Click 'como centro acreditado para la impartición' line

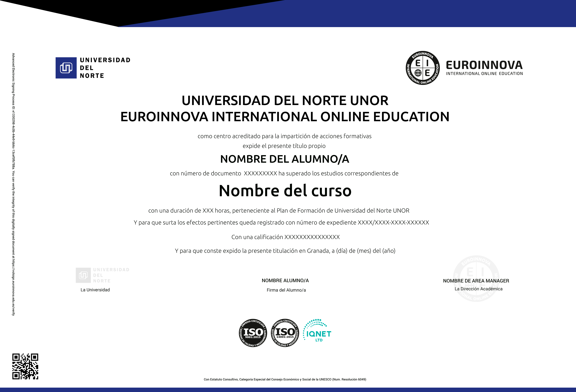click(285, 136)
